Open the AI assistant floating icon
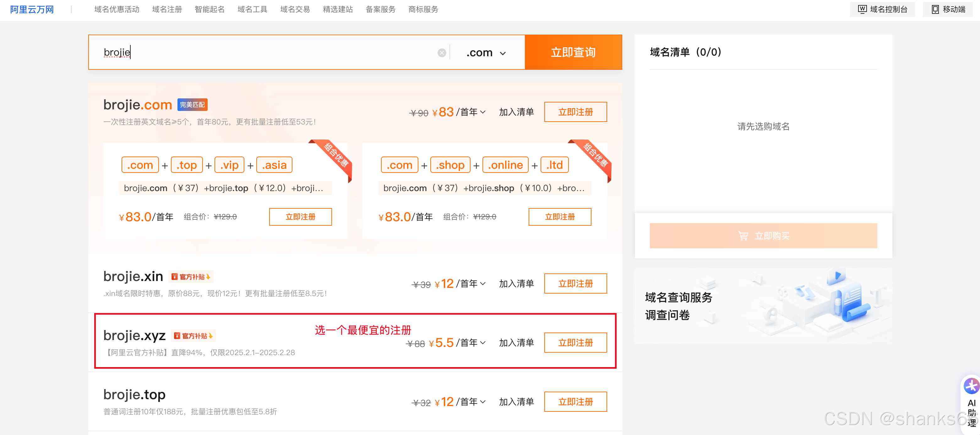 [971, 387]
